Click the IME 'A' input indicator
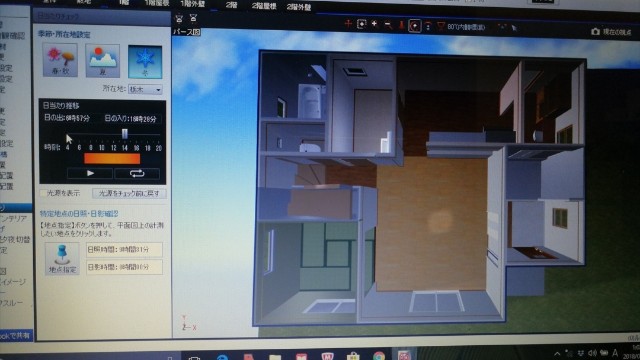Image resolution: width=640 pixels, height=360 pixels. point(615,353)
